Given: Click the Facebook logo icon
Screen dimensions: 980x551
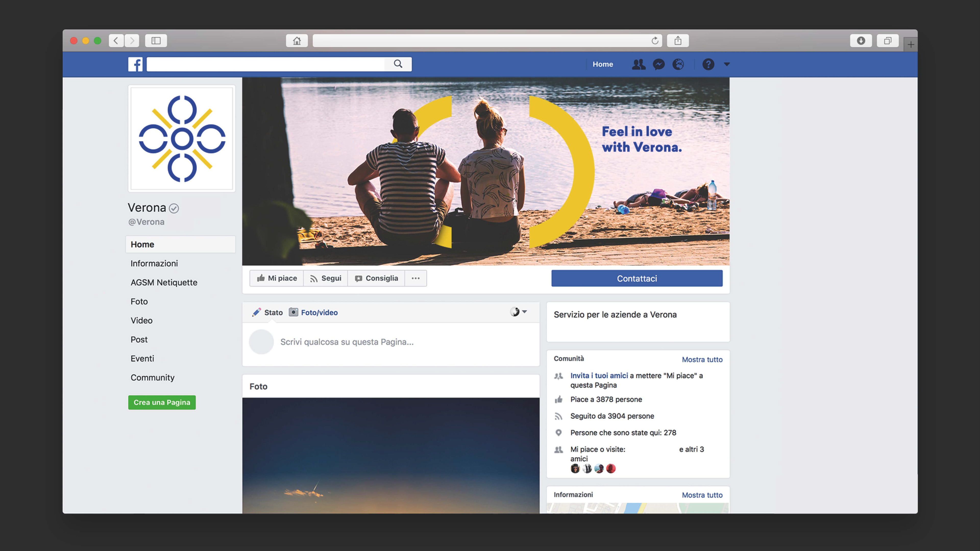Looking at the screenshot, I should pyautogui.click(x=135, y=64).
